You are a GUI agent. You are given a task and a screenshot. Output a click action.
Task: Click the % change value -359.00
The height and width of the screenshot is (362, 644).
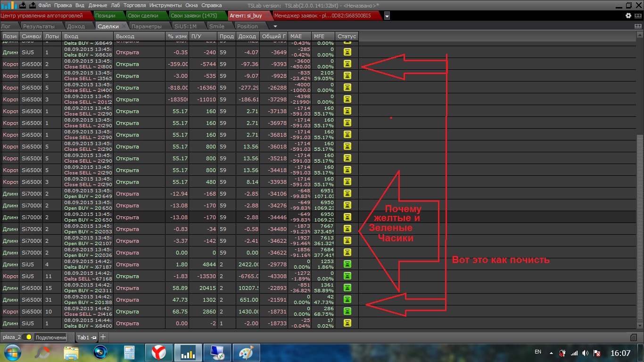[178, 64]
